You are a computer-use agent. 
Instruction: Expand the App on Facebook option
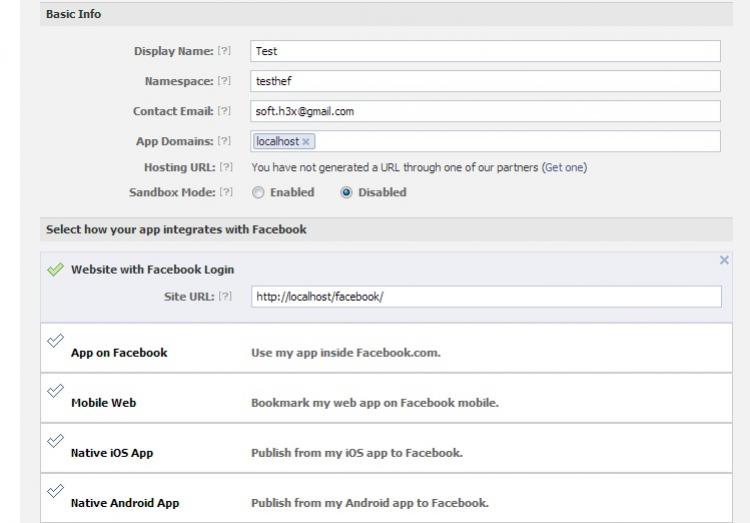pos(386,348)
